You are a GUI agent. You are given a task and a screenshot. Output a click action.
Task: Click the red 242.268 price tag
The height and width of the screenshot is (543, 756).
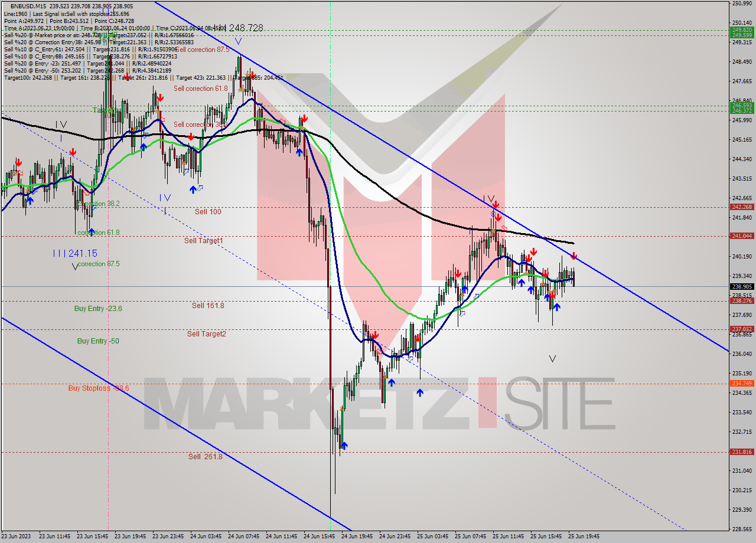(x=742, y=207)
